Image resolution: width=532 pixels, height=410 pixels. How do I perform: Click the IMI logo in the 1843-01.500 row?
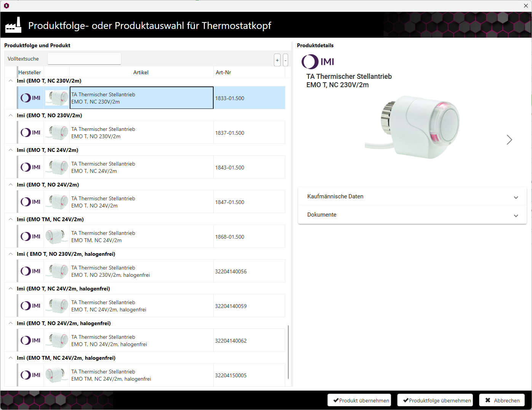(x=30, y=167)
